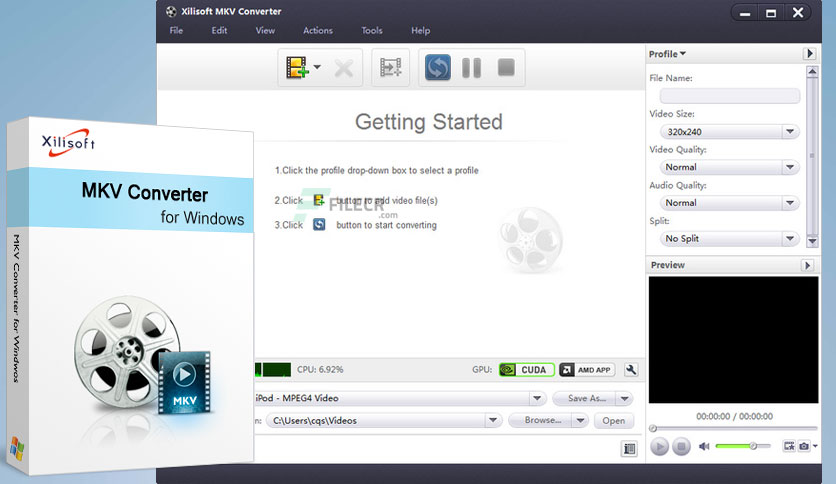This screenshot has height=484, width=836.
Task: Collapse the Profile panel with arrow button
Action: click(809, 54)
